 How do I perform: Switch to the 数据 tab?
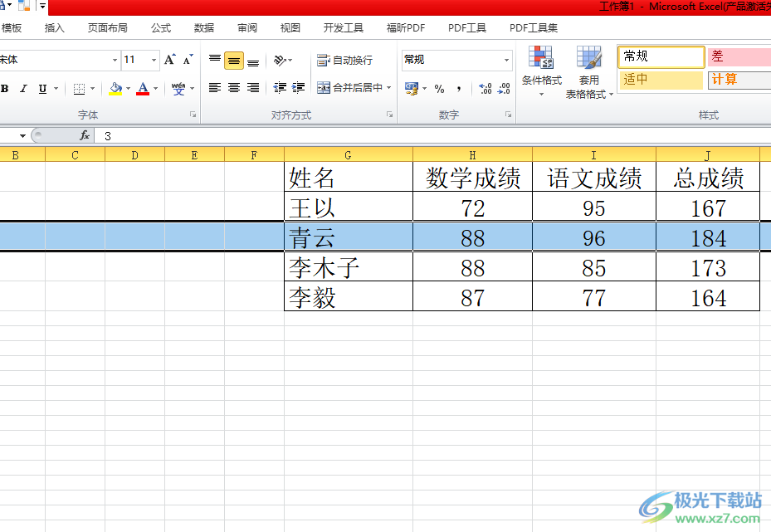point(203,28)
